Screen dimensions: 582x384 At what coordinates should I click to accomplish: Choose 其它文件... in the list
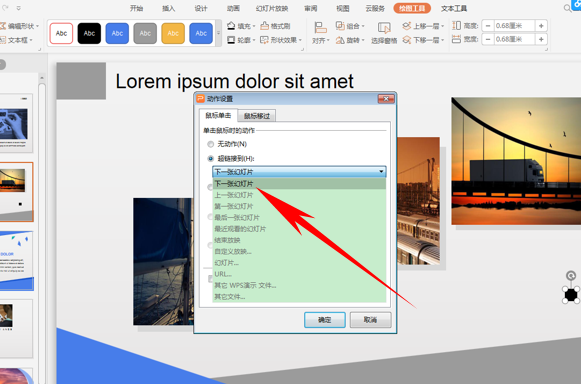coord(299,297)
